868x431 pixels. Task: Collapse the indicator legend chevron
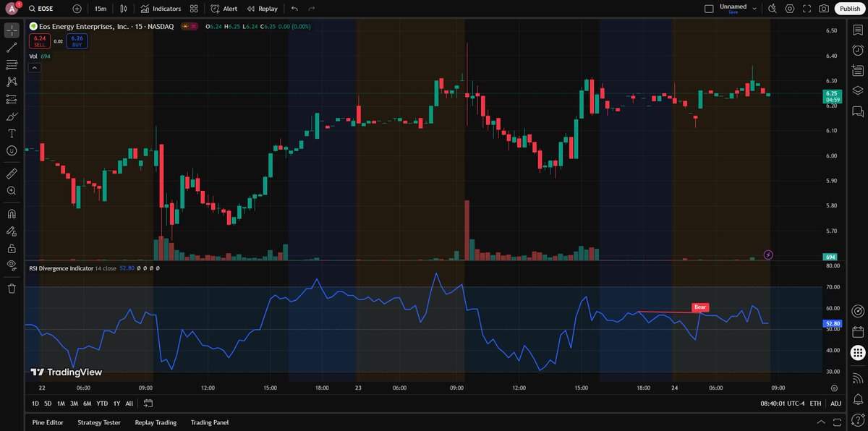click(34, 67)
